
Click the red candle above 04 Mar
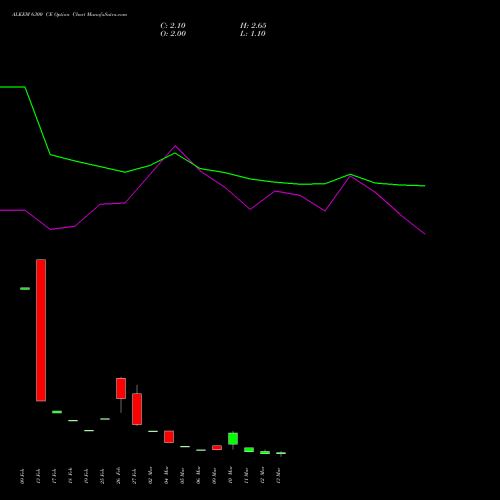tap(169, 437)
